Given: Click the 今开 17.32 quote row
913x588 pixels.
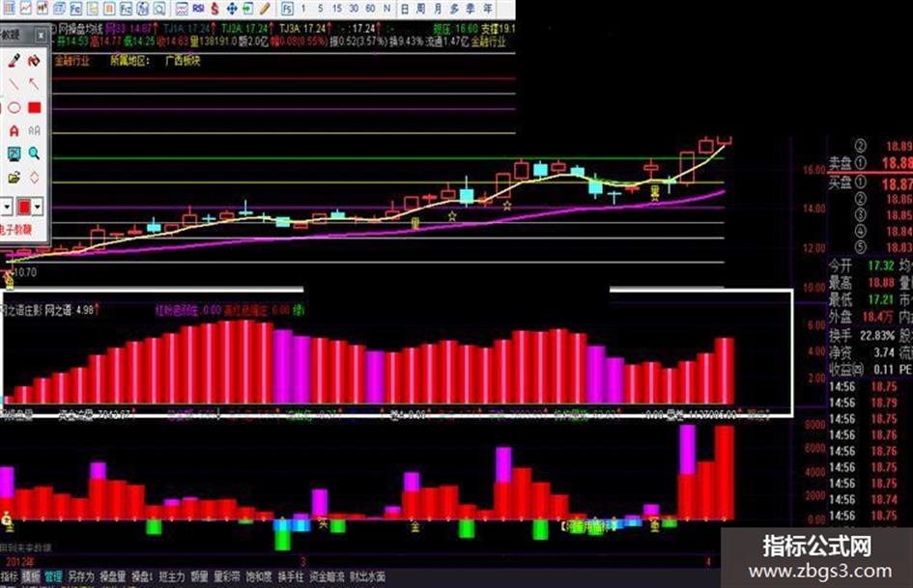Looking at the screenshot, I should (x=861, y=266).
